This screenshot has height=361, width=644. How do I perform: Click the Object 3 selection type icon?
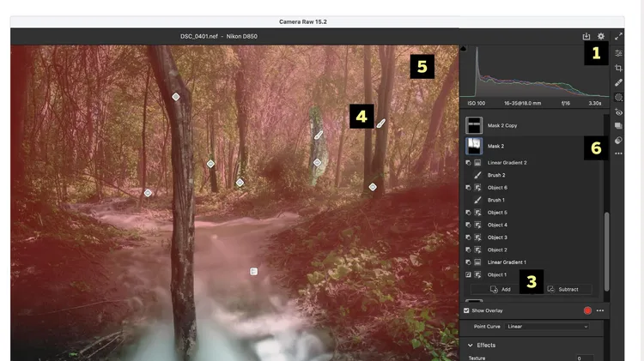click(477, 238)
